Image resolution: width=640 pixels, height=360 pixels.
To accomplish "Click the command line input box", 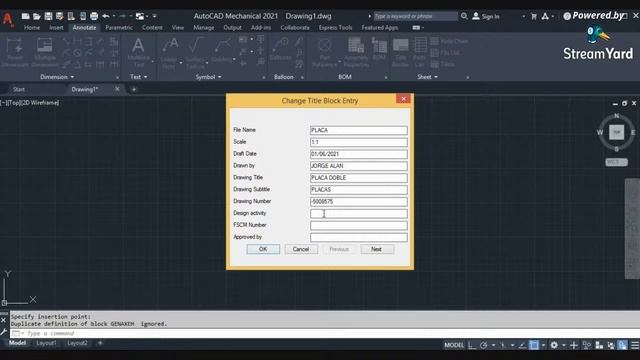I will click(325, 333).
